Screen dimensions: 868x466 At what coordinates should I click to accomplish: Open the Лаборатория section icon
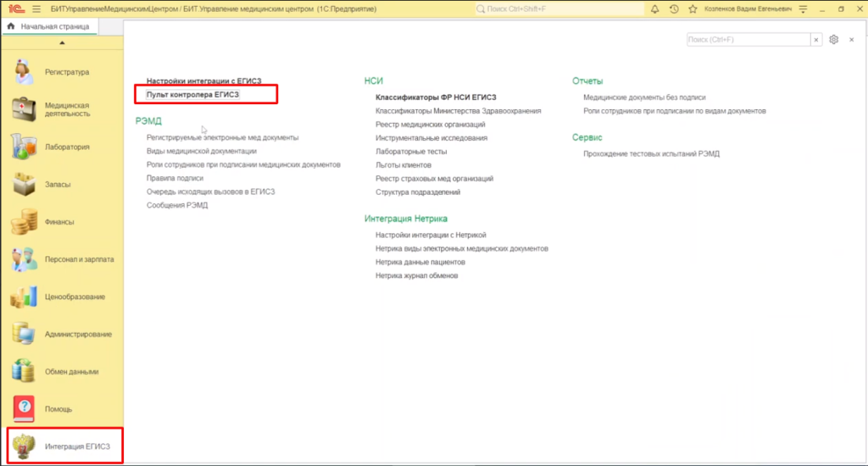(x=23, y=147)
